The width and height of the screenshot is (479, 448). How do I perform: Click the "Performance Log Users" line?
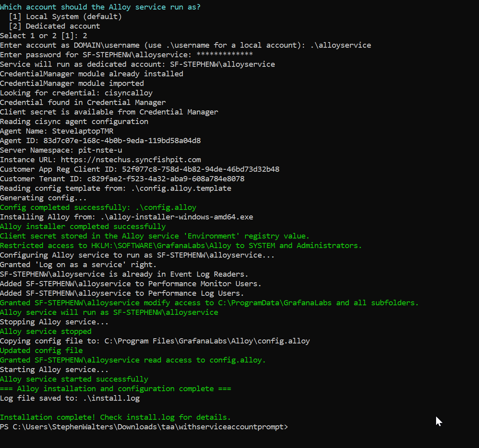122,293
